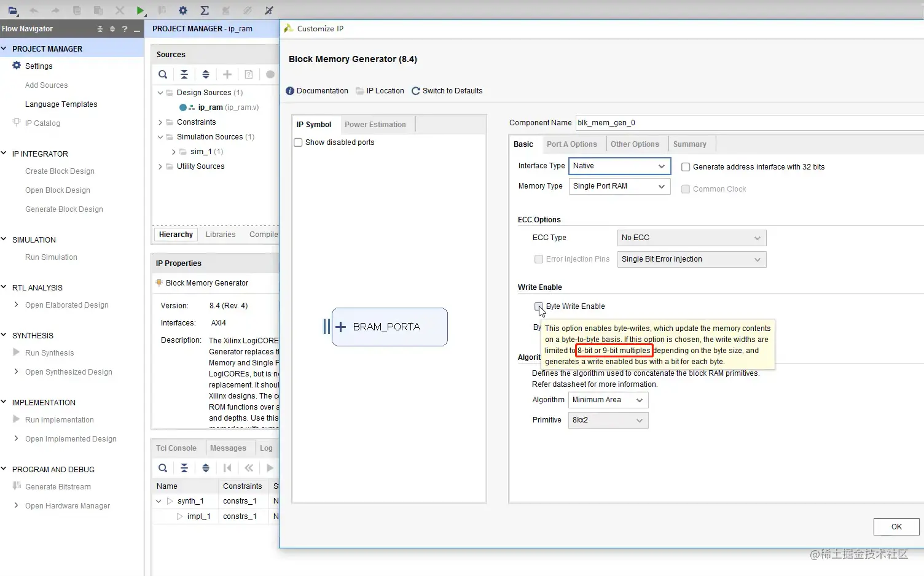Click the open project folder toolbar icon
The height and width of the screenshot is (576, 924).
13,10
